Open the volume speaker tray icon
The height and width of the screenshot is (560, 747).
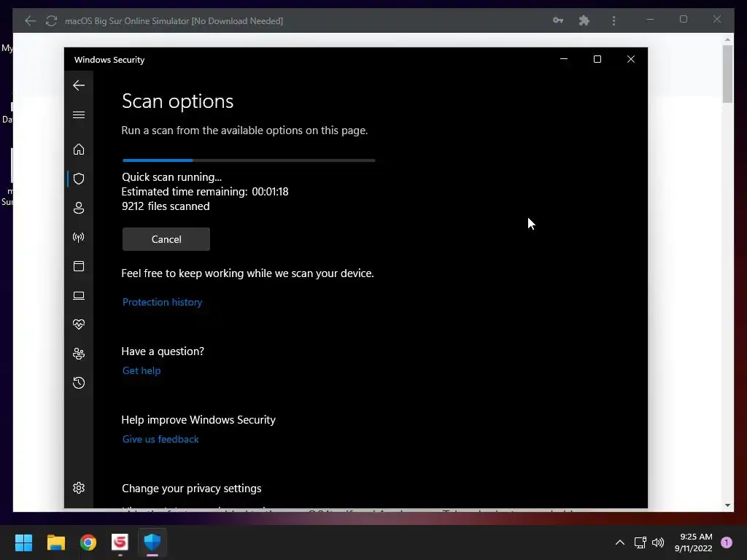click(658, 542)
